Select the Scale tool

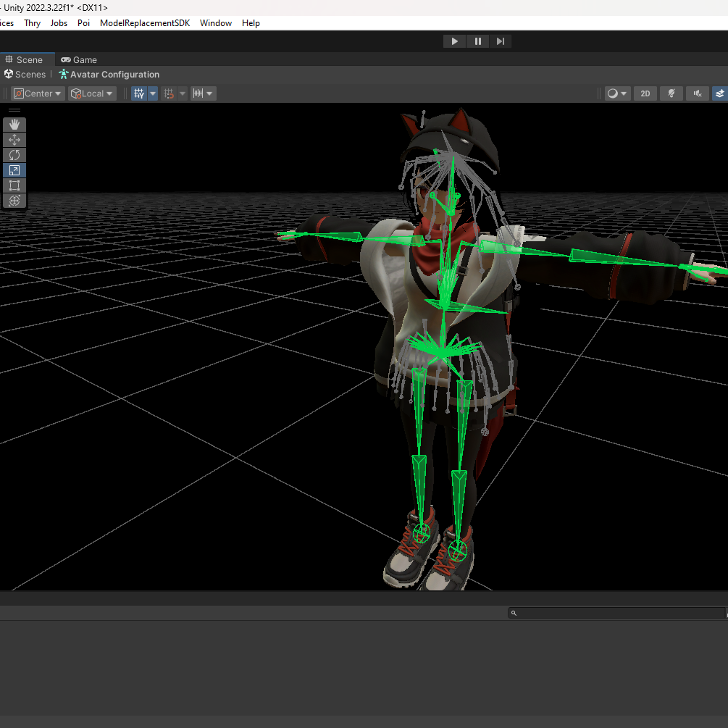pyautogui.click(x=14, y=170)
